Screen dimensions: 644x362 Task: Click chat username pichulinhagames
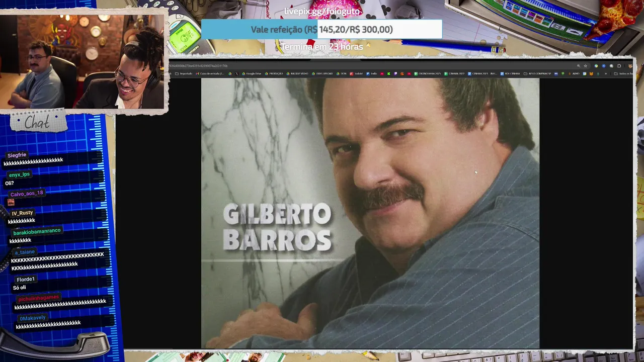pos(39,298)
